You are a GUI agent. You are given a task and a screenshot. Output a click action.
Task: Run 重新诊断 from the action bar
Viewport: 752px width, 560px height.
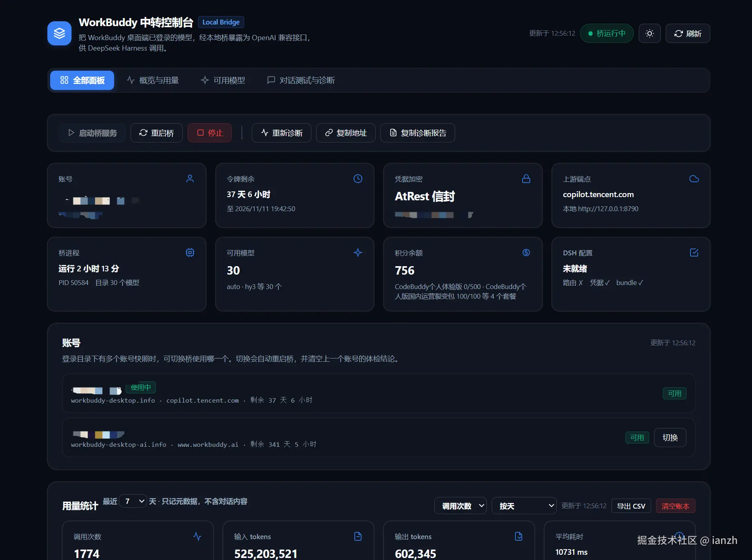click(x=282, y=133)
